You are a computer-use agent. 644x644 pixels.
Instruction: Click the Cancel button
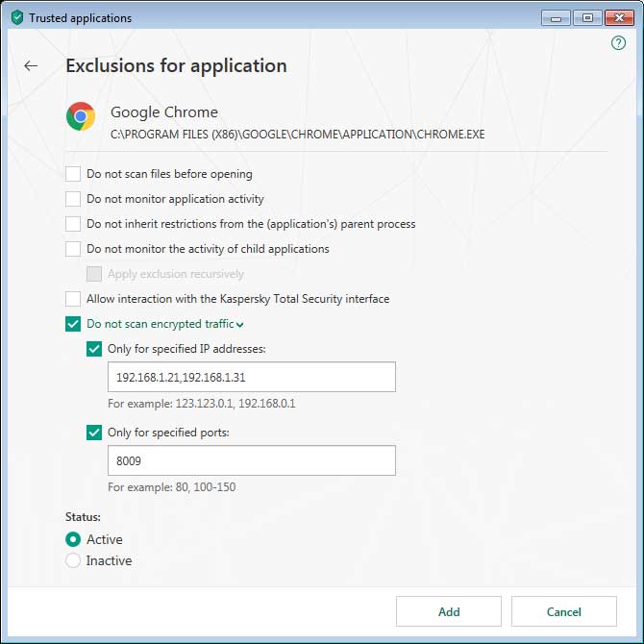tap(564, 611)
